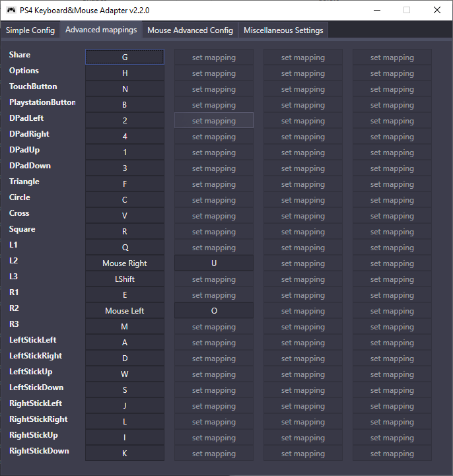Click the PlaystationButton row label

[x=42, y=102]
